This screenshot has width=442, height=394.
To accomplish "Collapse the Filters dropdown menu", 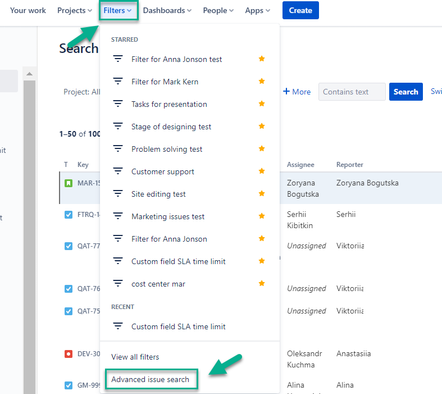I will 118,10.
